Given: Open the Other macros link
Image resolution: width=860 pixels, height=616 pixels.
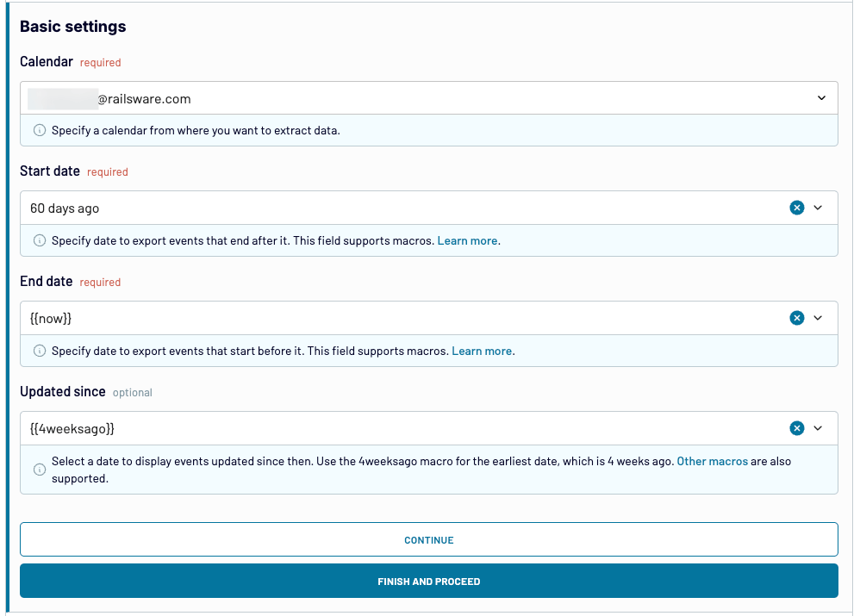Looking at the screenshot, I should 712,461.
